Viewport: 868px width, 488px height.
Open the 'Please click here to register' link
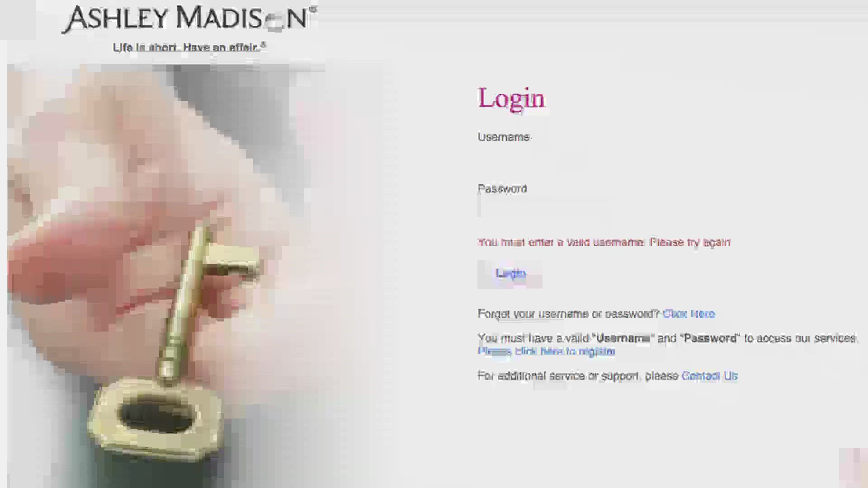[546, 351]
